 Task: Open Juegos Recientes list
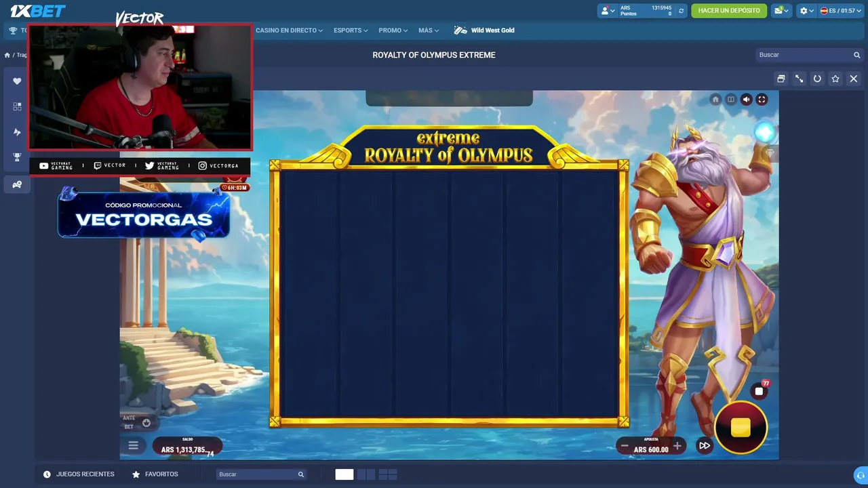[79, 474]
